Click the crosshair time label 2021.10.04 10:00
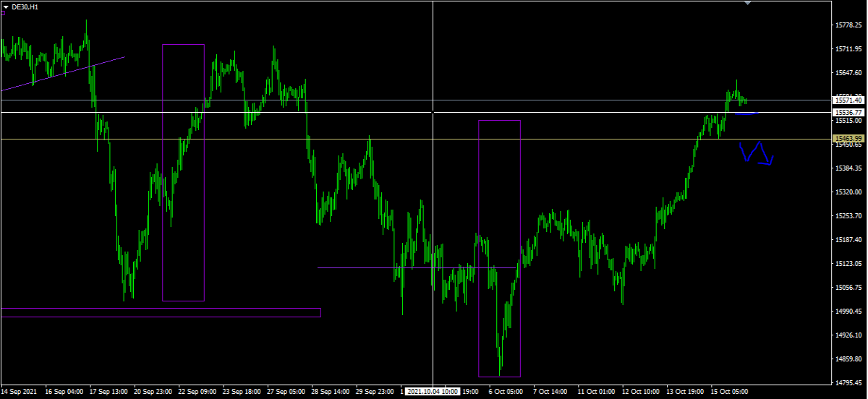The width and height of the screenshot is (868, 399). 432,391
